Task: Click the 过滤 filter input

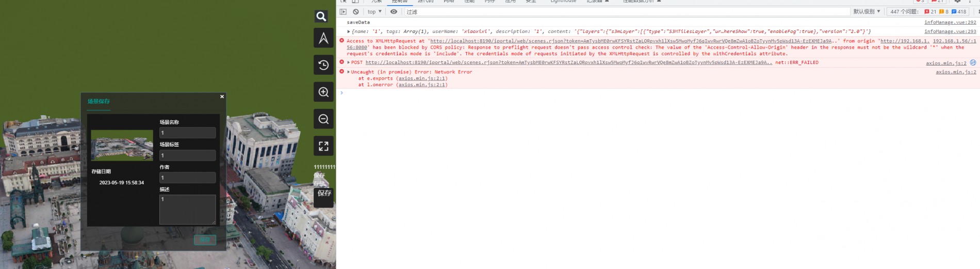Action: 627,12
